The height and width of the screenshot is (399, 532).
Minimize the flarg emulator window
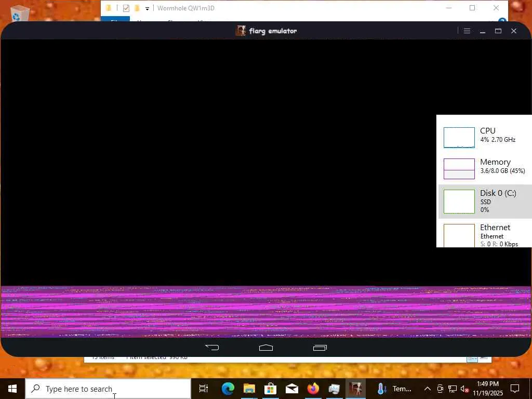coord(483,31)
